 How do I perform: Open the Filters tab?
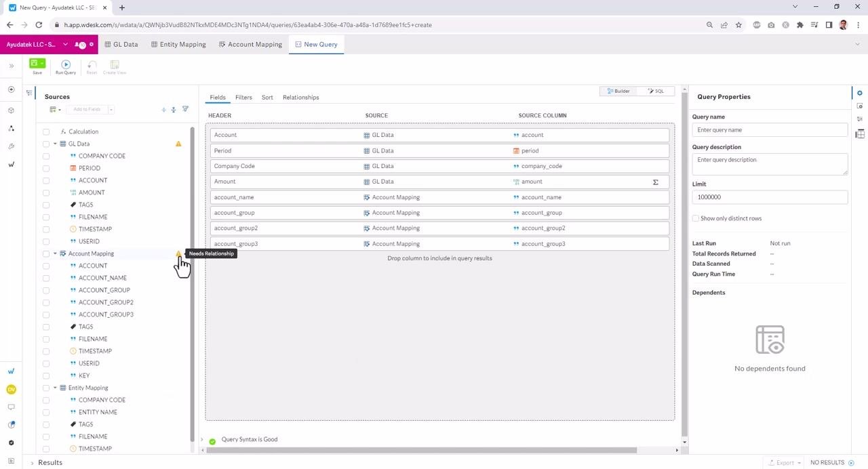point(243,98)
